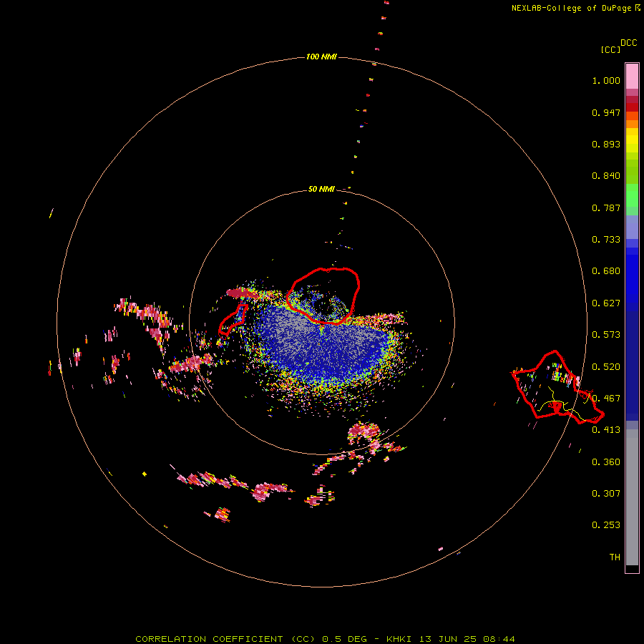Screen dimensions: 644x644
Task: Click the 100 NMI range ring label
Action: 321,57
